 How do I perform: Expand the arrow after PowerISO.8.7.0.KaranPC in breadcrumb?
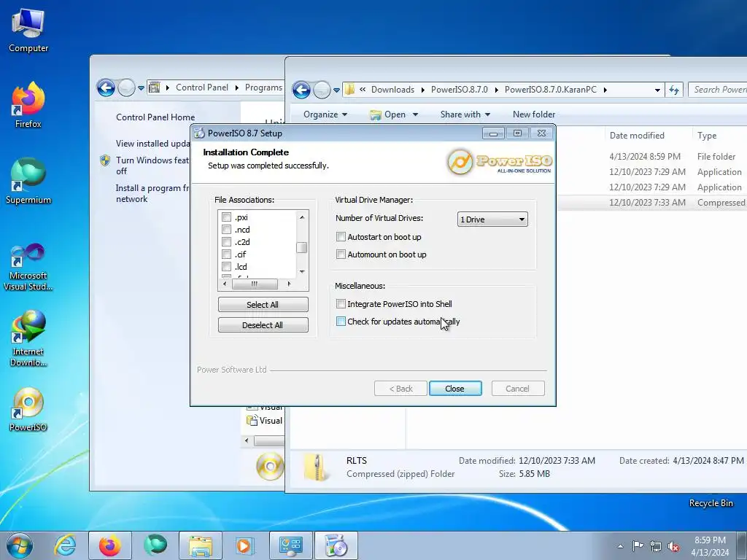(605, 90)
